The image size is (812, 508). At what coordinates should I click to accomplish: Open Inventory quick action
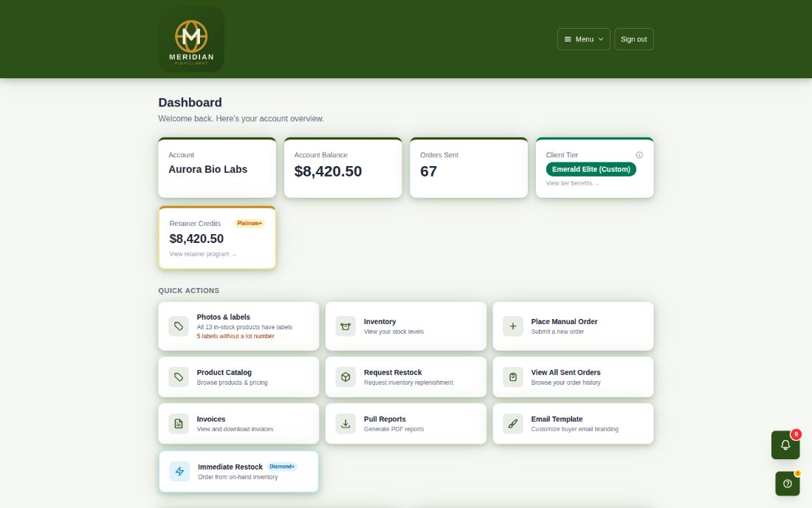click(x=406, y=326)
